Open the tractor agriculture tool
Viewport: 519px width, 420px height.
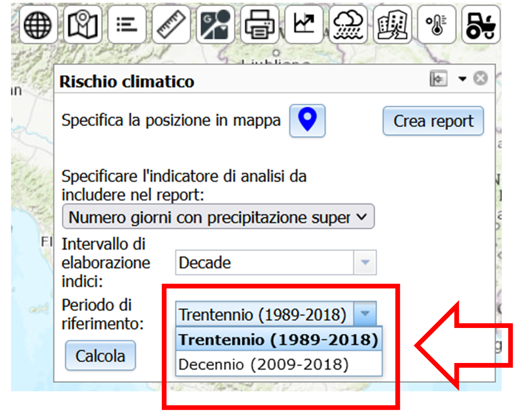(481, 25)
